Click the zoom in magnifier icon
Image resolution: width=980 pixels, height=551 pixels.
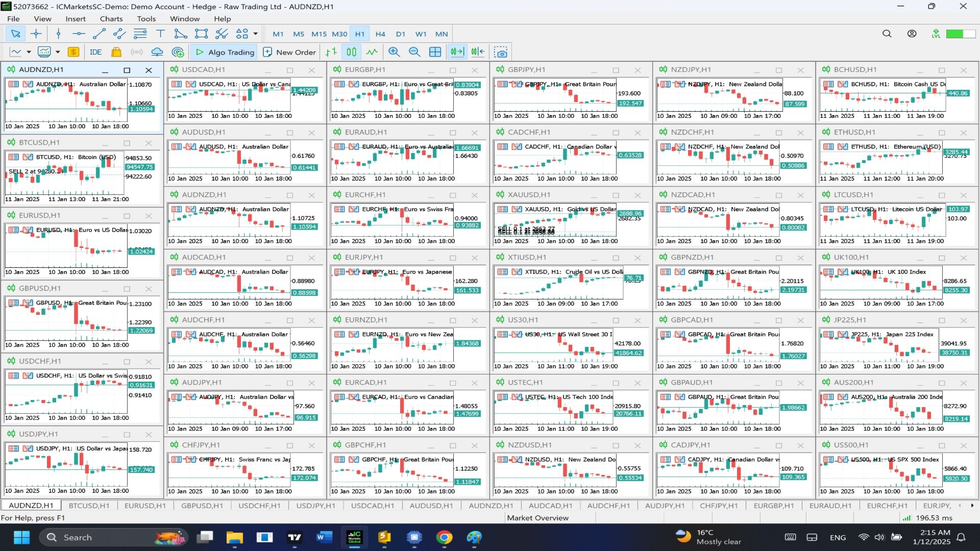point(394,52)
